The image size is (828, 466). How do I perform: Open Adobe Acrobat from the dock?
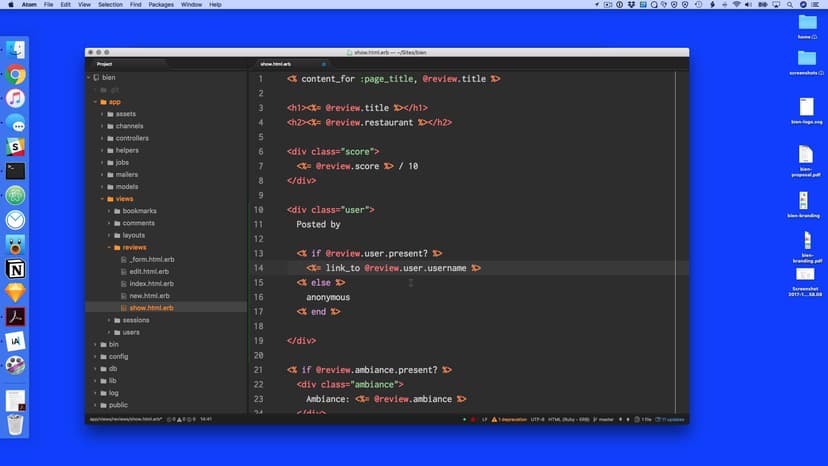tap(15, 318)
